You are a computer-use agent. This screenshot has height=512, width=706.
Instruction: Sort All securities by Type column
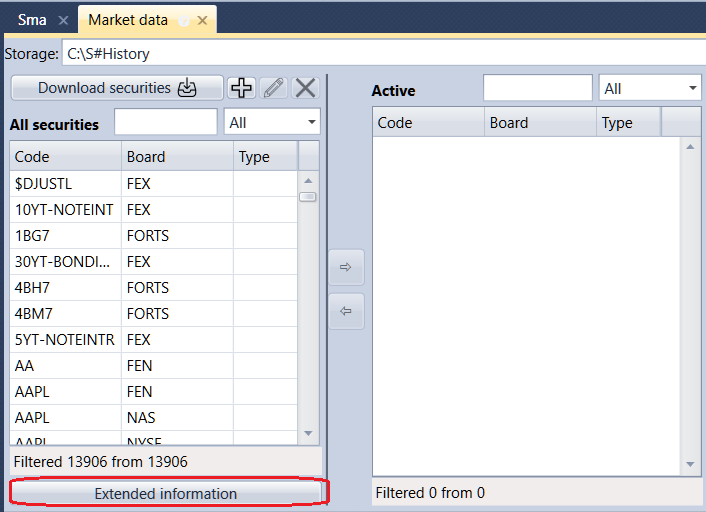(266, 156)
